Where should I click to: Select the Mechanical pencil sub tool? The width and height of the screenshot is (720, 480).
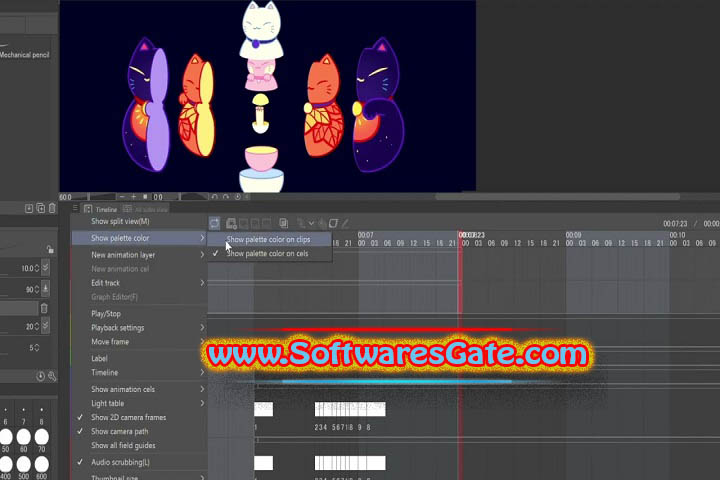tap(25, 54)
